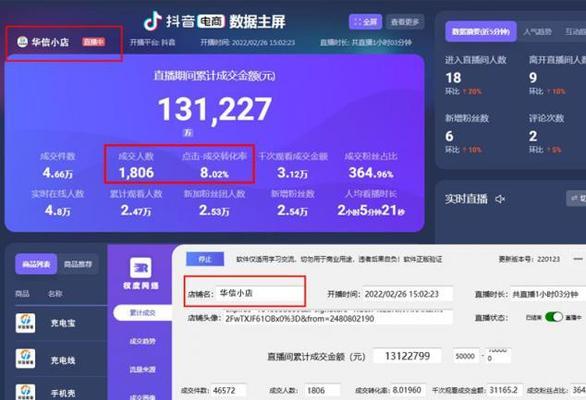Click the 开播时间 input field in tool window
The width and height of the screenshot is (586, 400).
(x=407, y=294)
